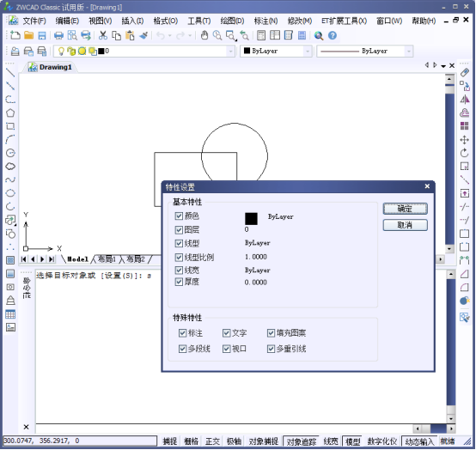476x450 pixels.
Task: Click the Cut scissors icon
Action: [103, 35]
